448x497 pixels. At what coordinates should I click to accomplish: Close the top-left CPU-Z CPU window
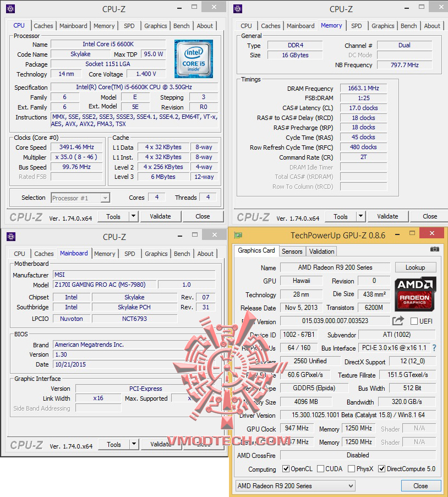(x=214, y=7)
